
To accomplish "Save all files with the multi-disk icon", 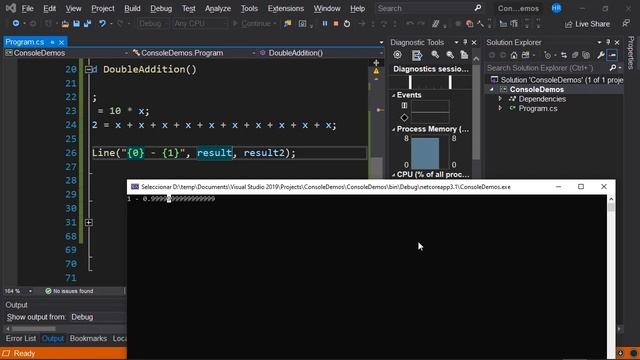I will click(87, 24).
